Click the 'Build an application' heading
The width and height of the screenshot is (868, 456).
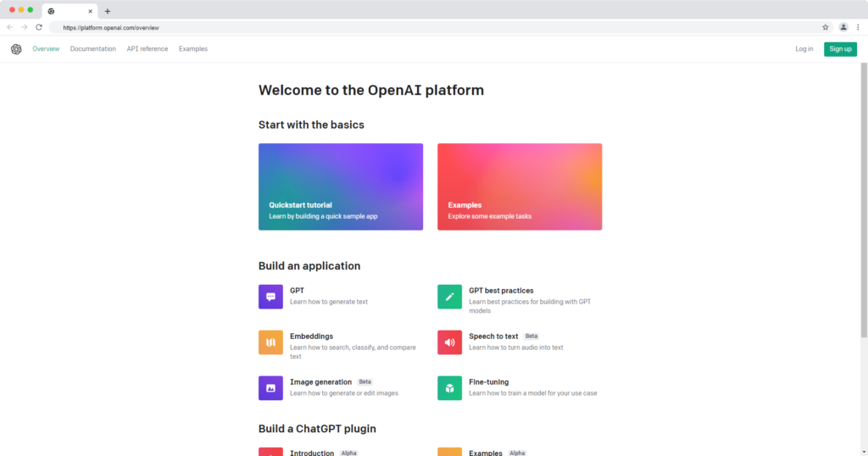(x=309, y=265)
